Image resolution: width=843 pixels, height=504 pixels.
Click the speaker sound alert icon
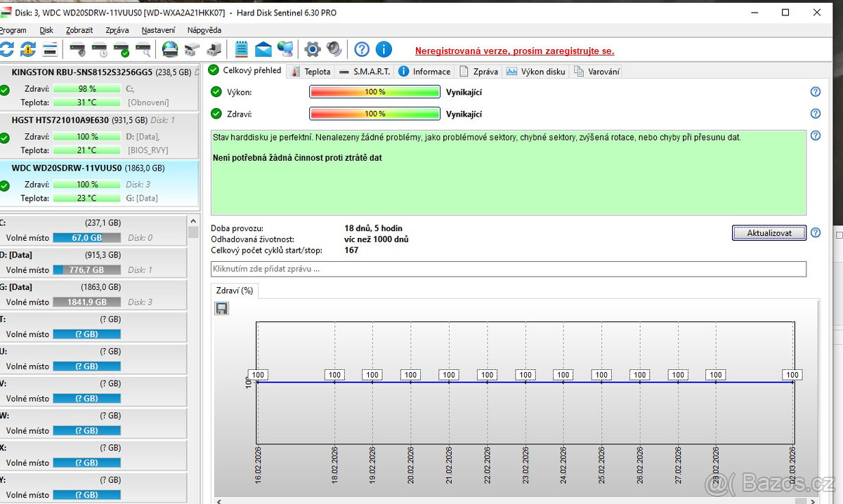point(334,49)
